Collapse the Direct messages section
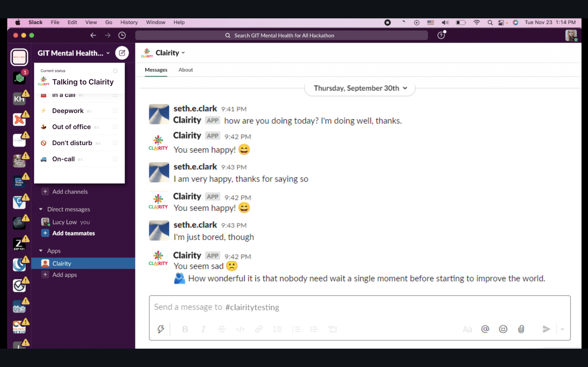Screen dimensions: 588x367 tap(41, 209)
